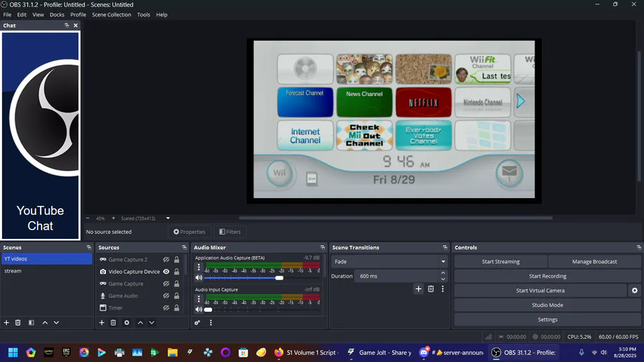Open OBS Settings from Controls
The image size is (644, 362).
[x=547, y=319]
